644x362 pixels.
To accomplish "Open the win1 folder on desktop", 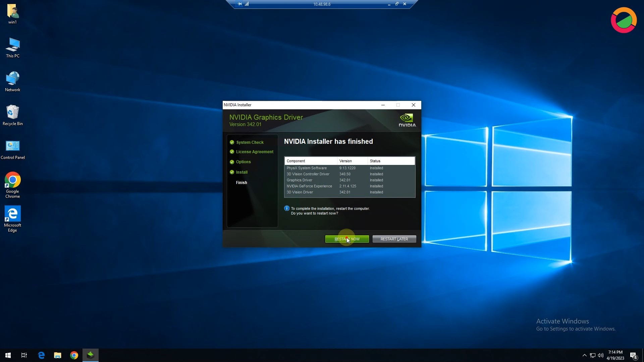I will [x=12, y=14].
